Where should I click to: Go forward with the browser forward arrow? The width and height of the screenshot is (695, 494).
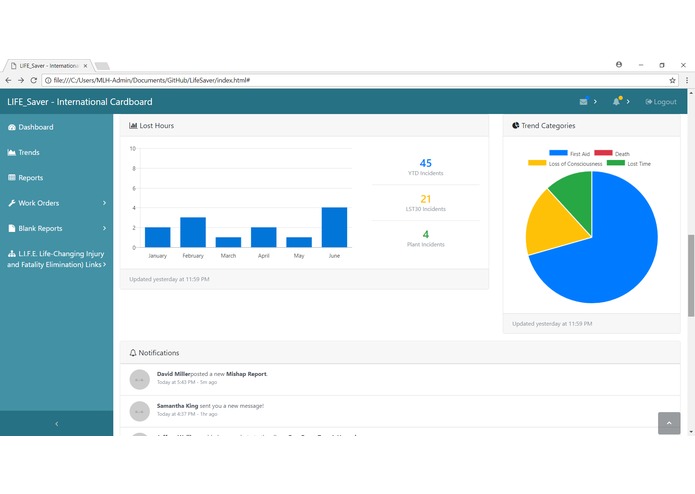pyautogui.click(x=21, y=80)
